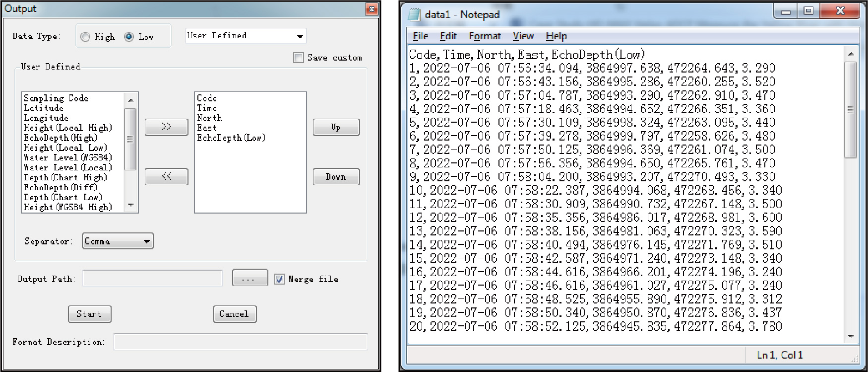Select Height(WGS84 High) in the list

pyautogui.click(x=68, y=207)
